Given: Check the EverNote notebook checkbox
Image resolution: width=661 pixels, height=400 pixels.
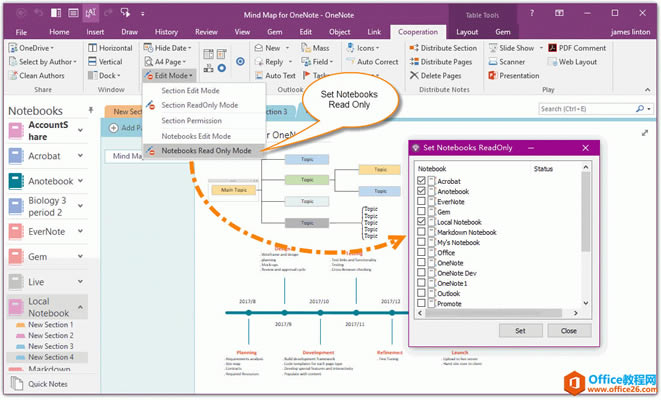Looking at the screenshot, I should pos(421,201).
